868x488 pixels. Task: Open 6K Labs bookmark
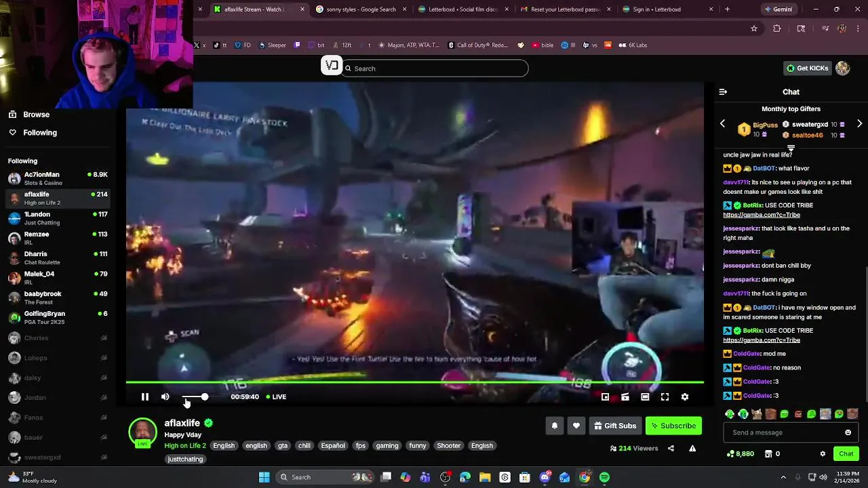click(x=633, y=45)
